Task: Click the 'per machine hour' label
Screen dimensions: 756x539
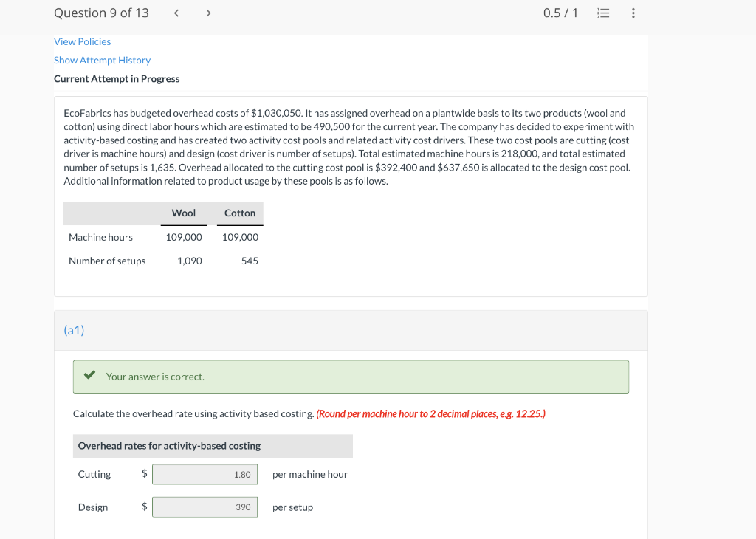Action: point(310,475)
